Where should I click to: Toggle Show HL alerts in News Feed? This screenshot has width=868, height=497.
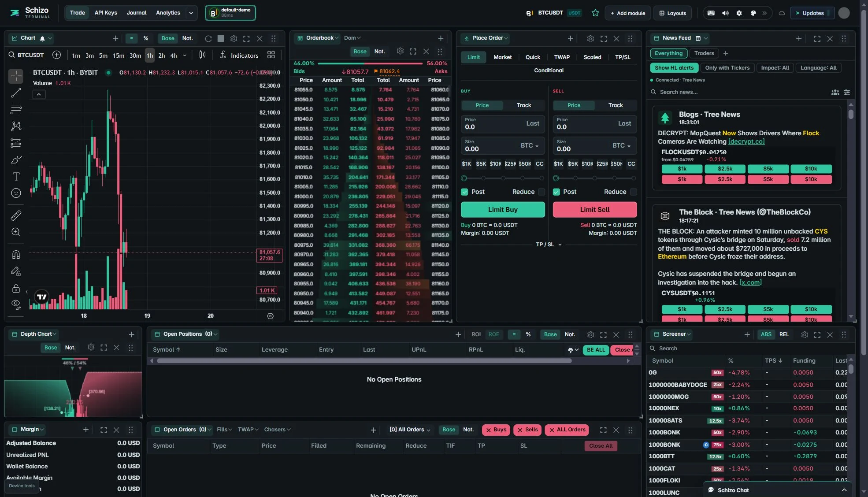pyautogui.click(x=674, y=68)
